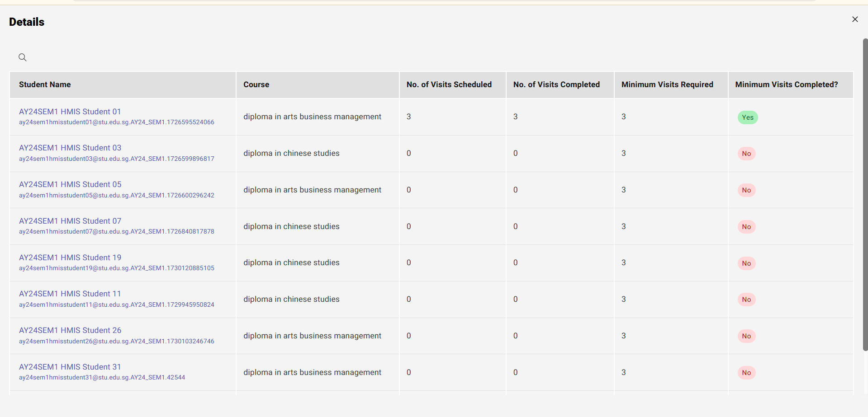
Task: Click Student 01 email address text
Action: [116, 122]
